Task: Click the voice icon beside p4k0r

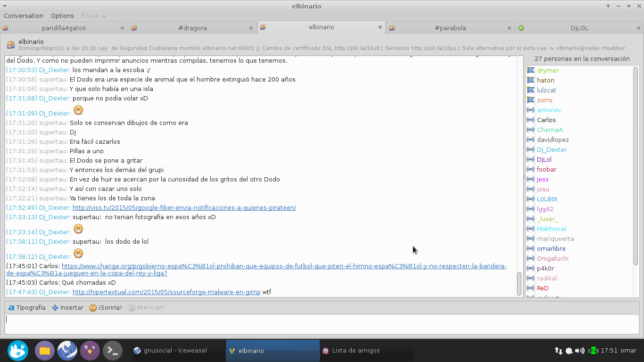Action: (530, 268)
